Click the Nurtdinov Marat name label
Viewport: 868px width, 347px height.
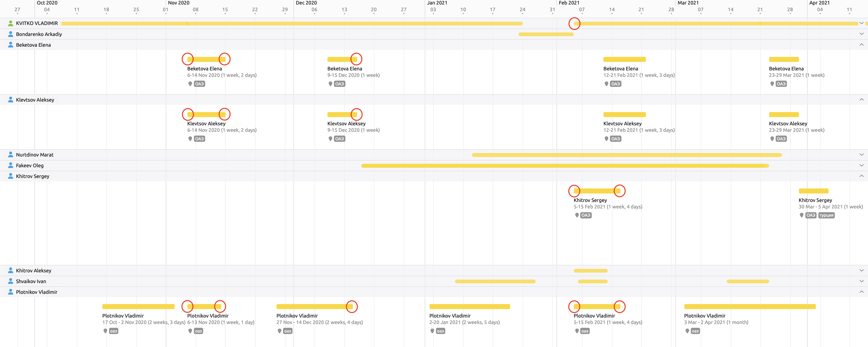35,155
